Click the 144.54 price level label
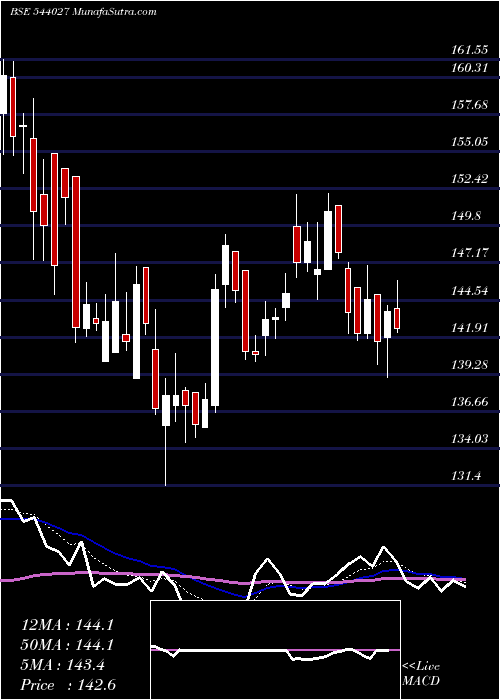Screen dimensions: 500x700 (x=469, y=291)
